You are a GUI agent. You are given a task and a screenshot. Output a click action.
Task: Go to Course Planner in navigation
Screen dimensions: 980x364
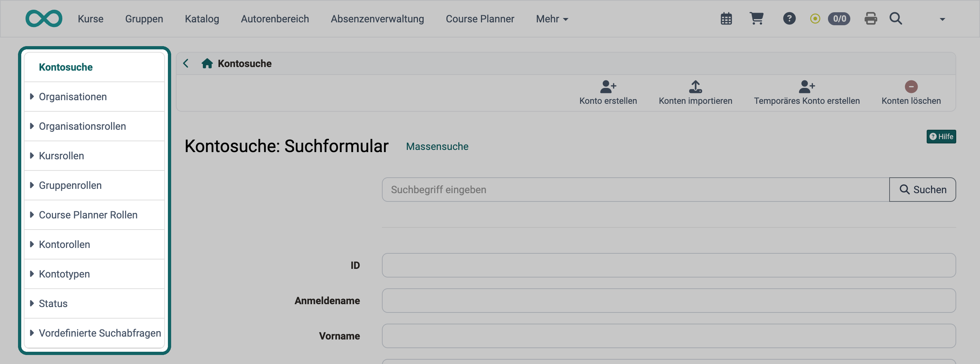pyautogui.click(x=480, y=19)
